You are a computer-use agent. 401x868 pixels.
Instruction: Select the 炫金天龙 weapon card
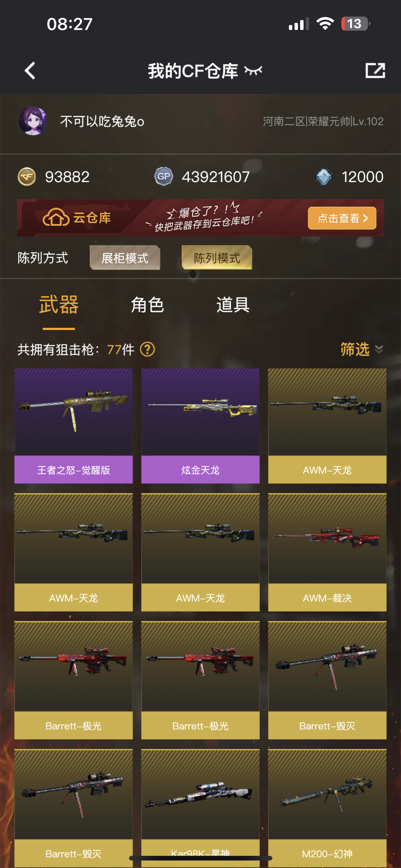click(200, 426)
